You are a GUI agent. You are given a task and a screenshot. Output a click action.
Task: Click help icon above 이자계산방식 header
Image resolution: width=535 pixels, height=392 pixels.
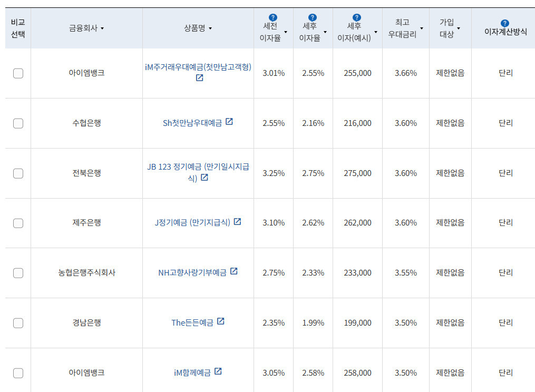pyautogui.click(x=505, y=23)
